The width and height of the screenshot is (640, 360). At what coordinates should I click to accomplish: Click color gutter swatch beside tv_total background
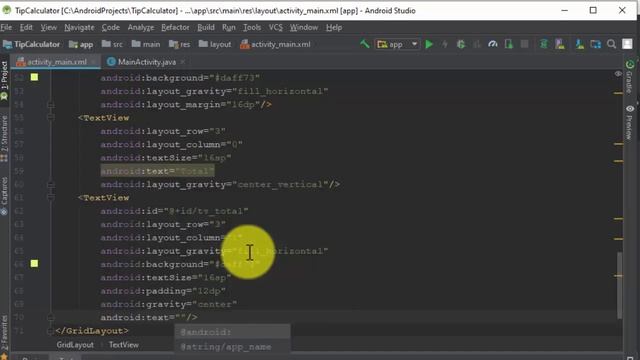[34, 264]
